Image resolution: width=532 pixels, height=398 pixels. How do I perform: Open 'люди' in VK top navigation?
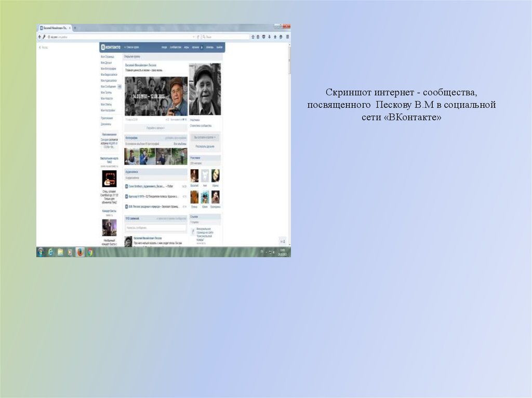(x=164, y=47)
